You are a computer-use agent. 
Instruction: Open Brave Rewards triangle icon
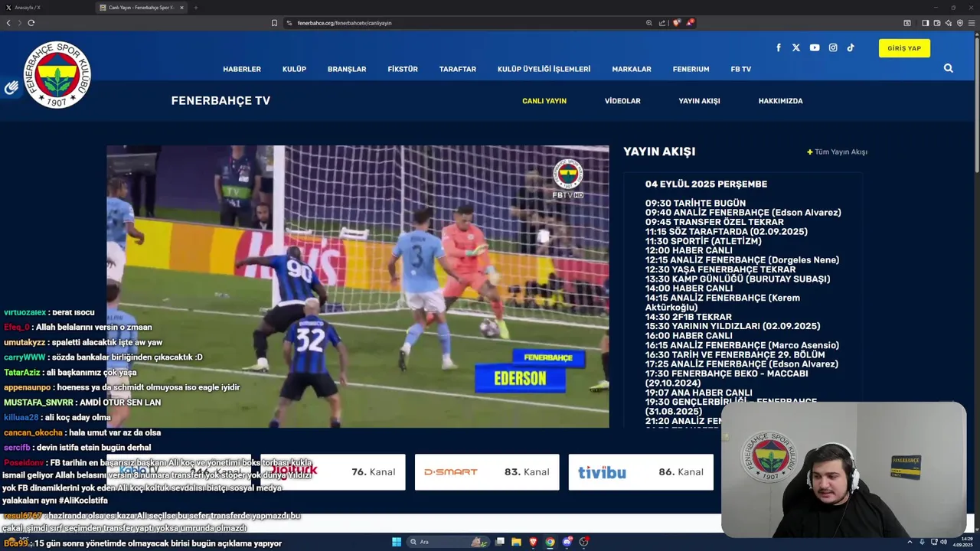pos(690,23)
